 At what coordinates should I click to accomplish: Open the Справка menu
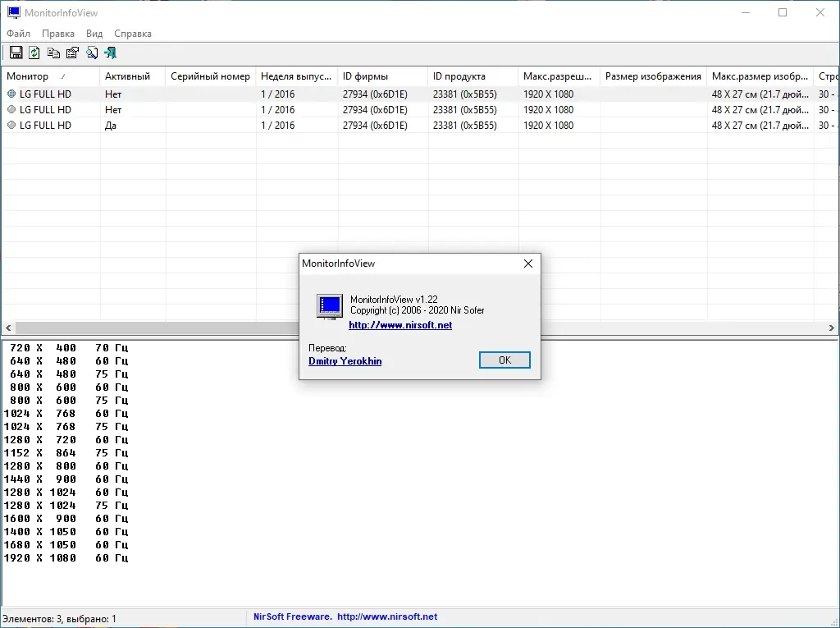pos(133,34)
